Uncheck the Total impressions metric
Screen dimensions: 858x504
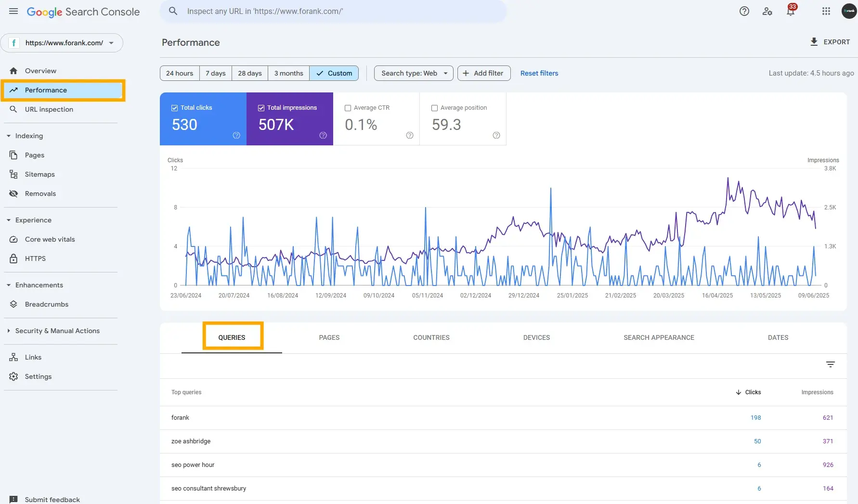tap(261, 108)
